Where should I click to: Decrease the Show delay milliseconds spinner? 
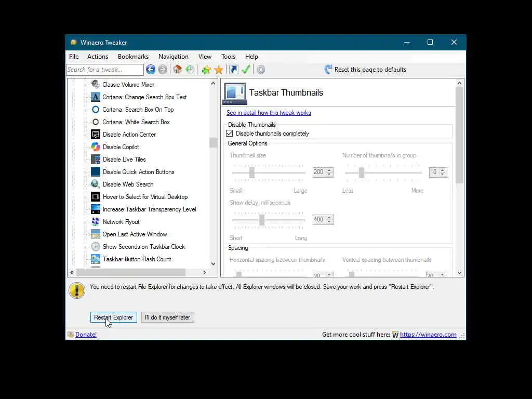pos(329,221)
